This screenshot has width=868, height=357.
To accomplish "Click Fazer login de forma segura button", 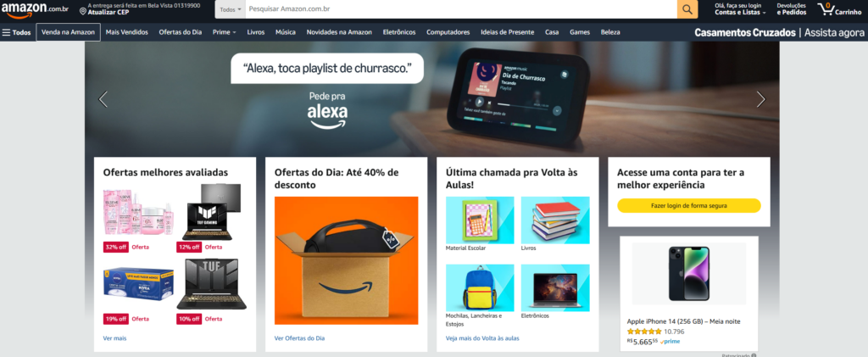I will 688,205.
